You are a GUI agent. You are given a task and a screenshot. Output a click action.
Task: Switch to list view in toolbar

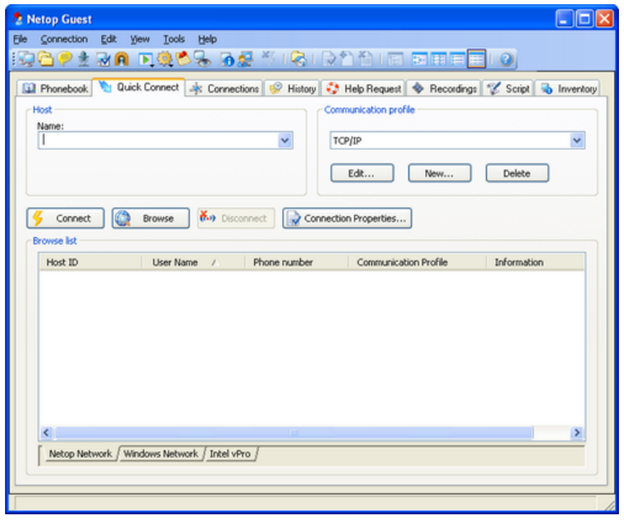point(457,59)
